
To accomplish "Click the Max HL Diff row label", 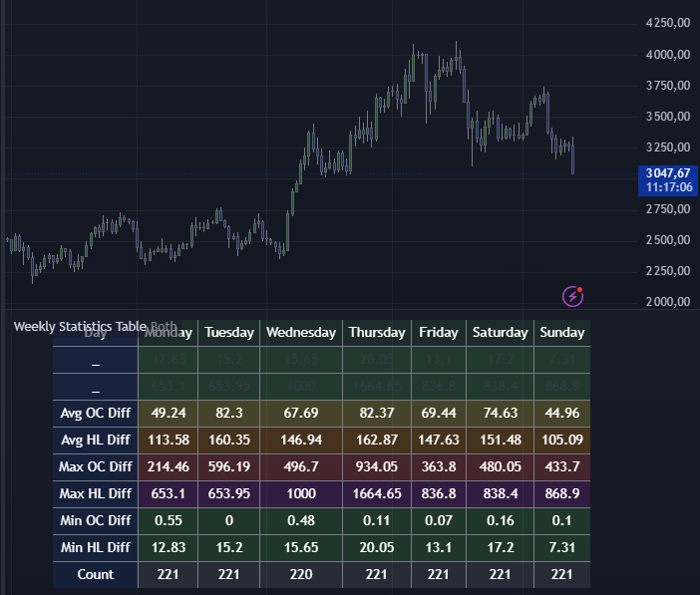I will coord(96,493).
